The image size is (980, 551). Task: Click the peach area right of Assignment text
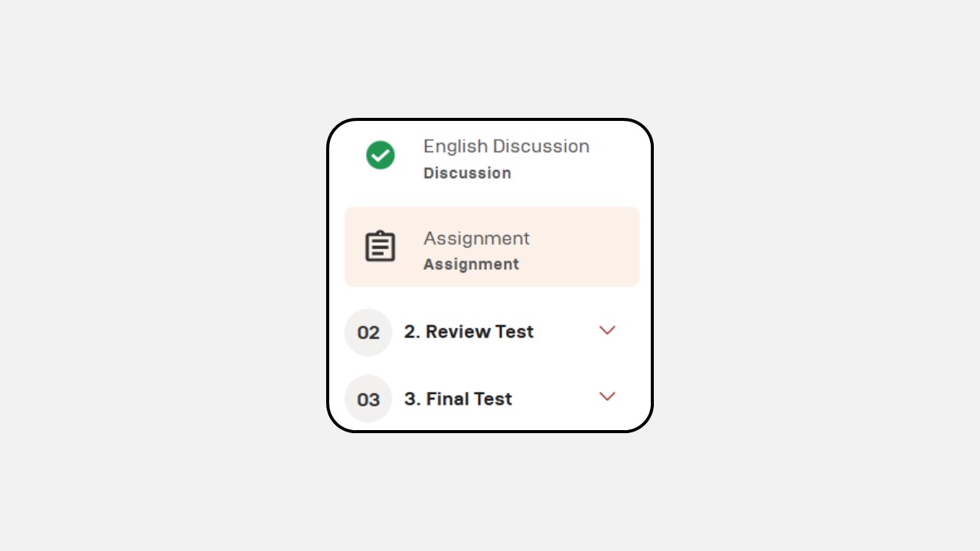click(586, 246)
